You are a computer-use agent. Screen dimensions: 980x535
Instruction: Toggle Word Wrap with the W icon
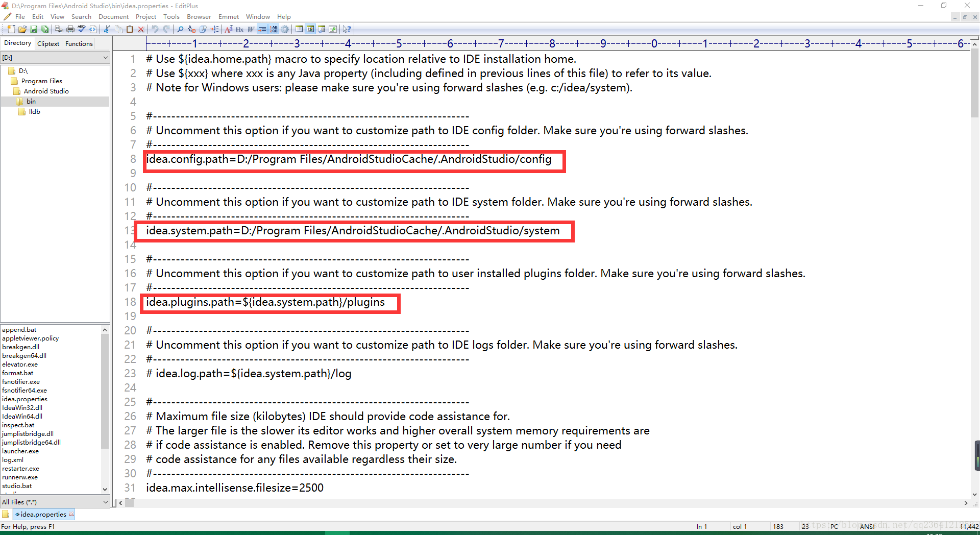(251, 29)
